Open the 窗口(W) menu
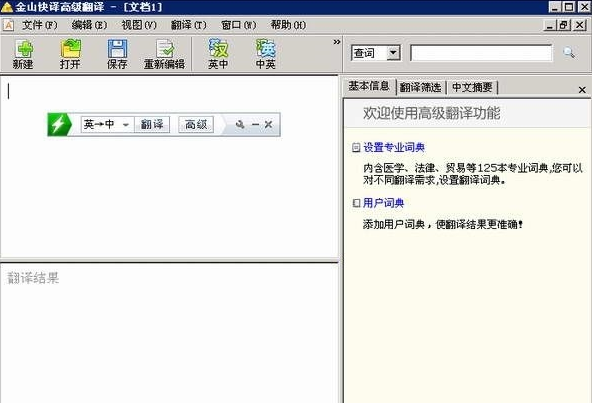Viewport: 592px width, 403px height. coord(239,25)
